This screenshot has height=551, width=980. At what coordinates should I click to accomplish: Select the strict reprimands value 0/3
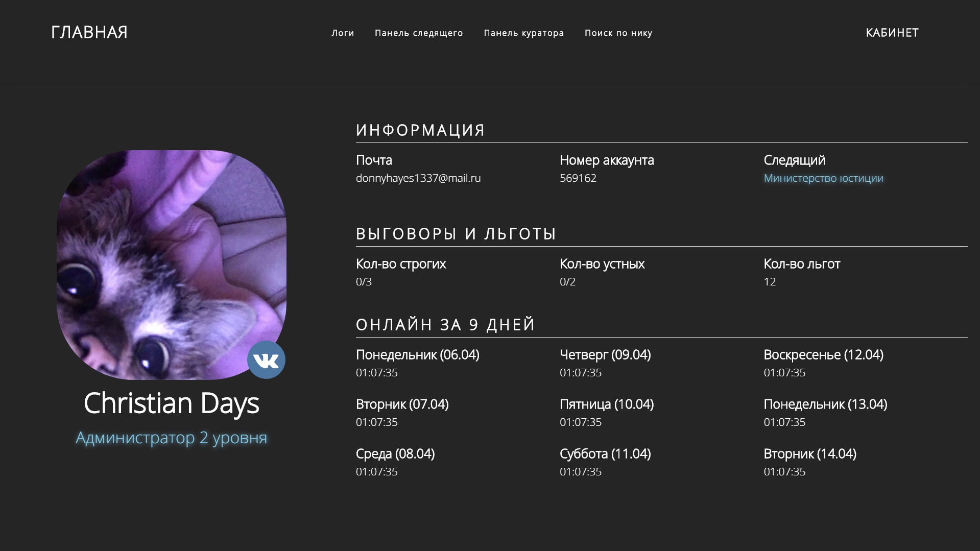[364, 282]
